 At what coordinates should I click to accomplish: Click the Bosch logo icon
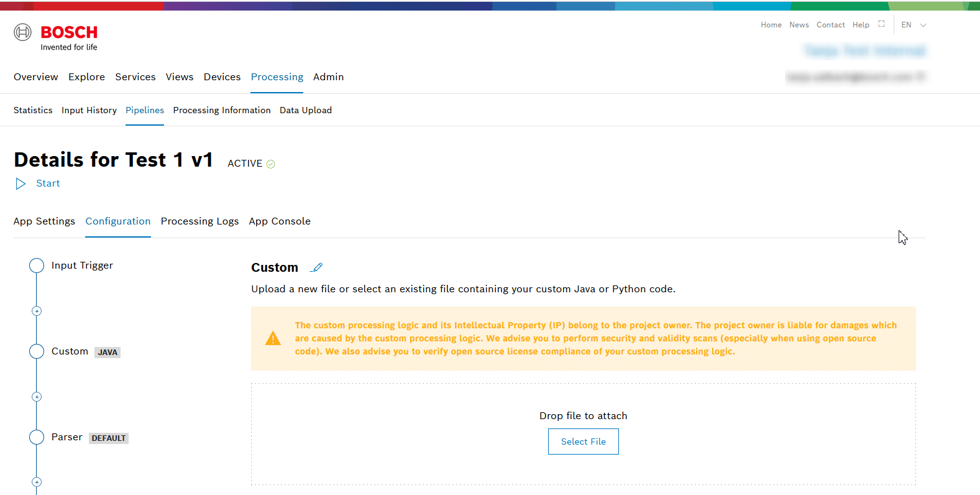point(23,32)
